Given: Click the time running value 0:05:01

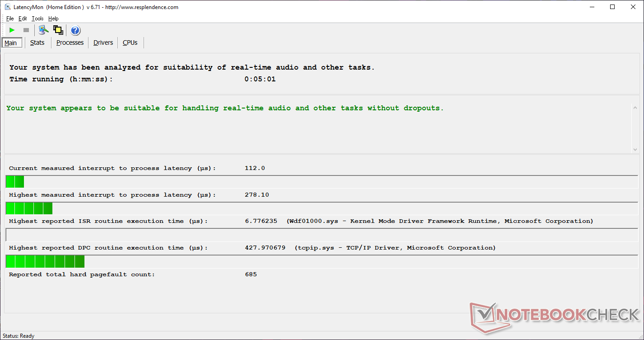Looking at the screenshot, I should (x=260, y=79).
